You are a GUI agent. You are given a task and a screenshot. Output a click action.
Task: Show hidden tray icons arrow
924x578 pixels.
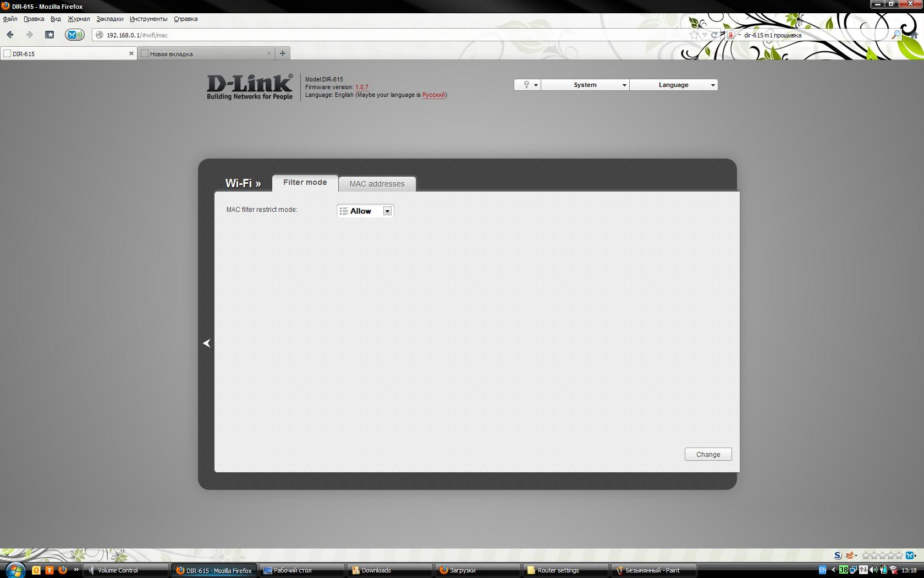click(833, 570)
